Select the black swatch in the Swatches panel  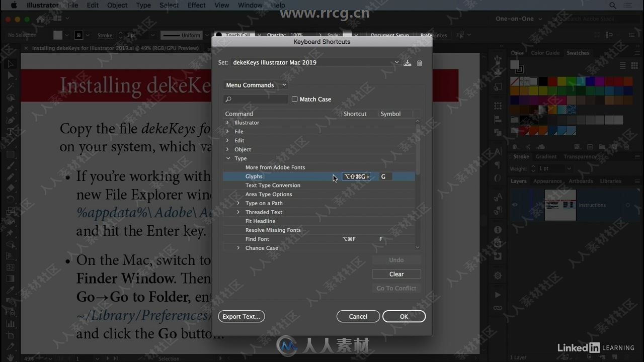(543, 81)
